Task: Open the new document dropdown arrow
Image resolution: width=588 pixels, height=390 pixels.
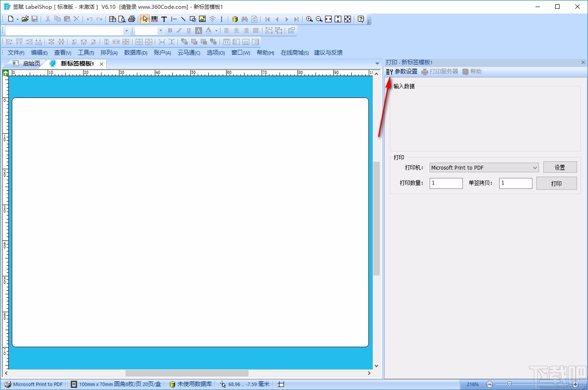Action: (x=17, y=19)
